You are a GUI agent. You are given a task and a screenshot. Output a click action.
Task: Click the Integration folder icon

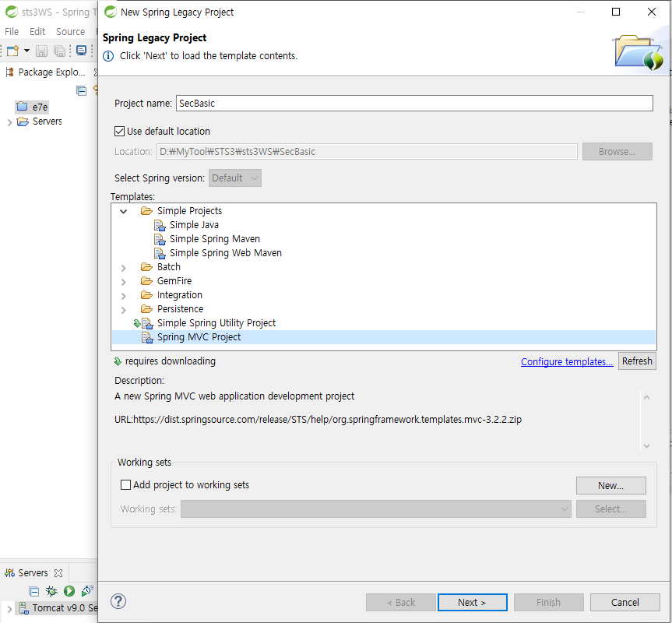tap(146, 295)
